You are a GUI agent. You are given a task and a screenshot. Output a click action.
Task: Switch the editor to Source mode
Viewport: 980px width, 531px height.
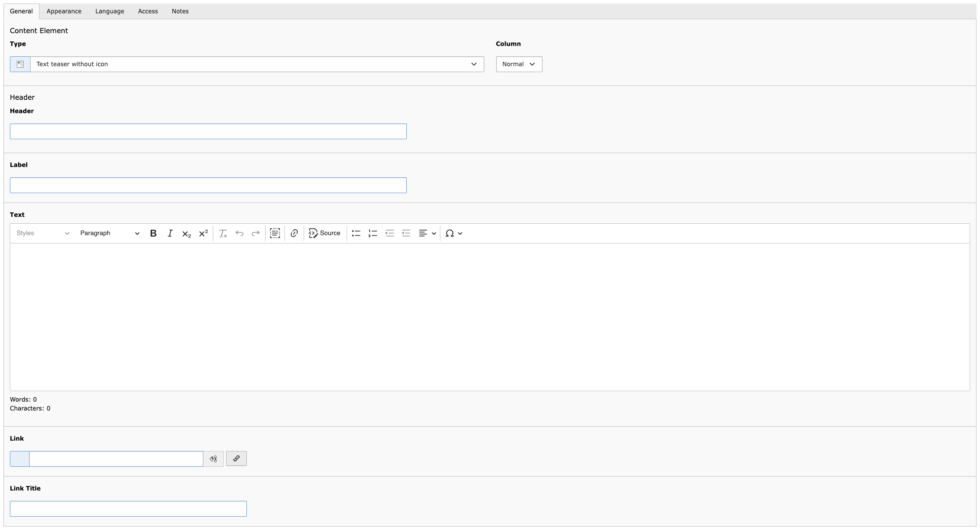(x=324, y=233)
